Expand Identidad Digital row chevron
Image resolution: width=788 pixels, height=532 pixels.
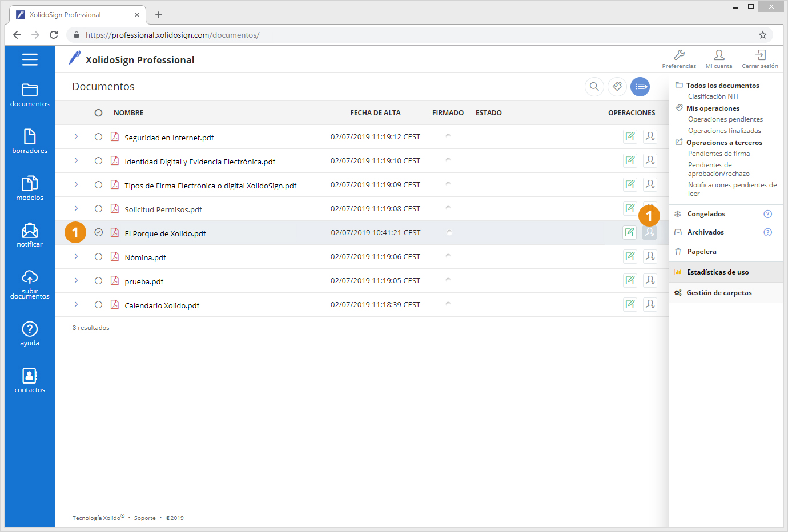(x=76, y=160)
